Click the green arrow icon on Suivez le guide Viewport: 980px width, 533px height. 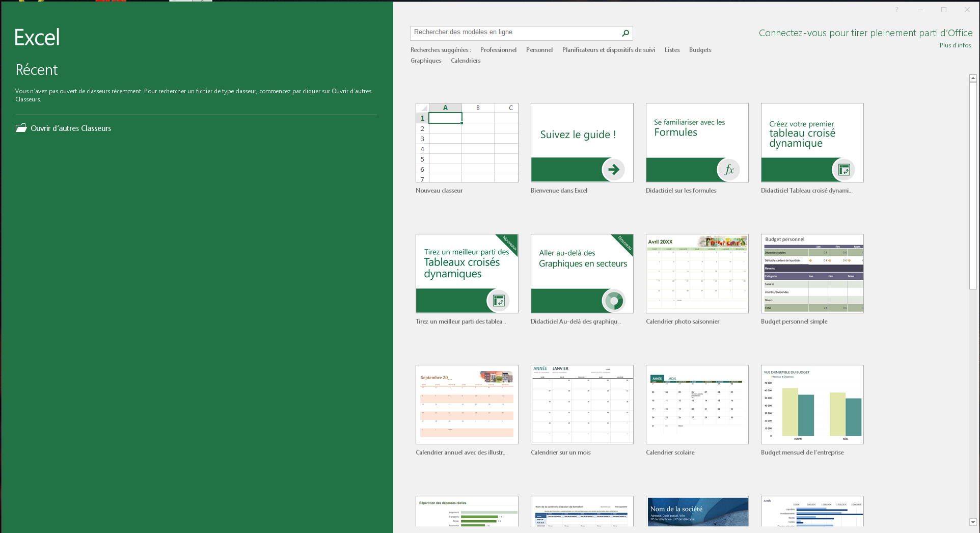tap(613, 170)
